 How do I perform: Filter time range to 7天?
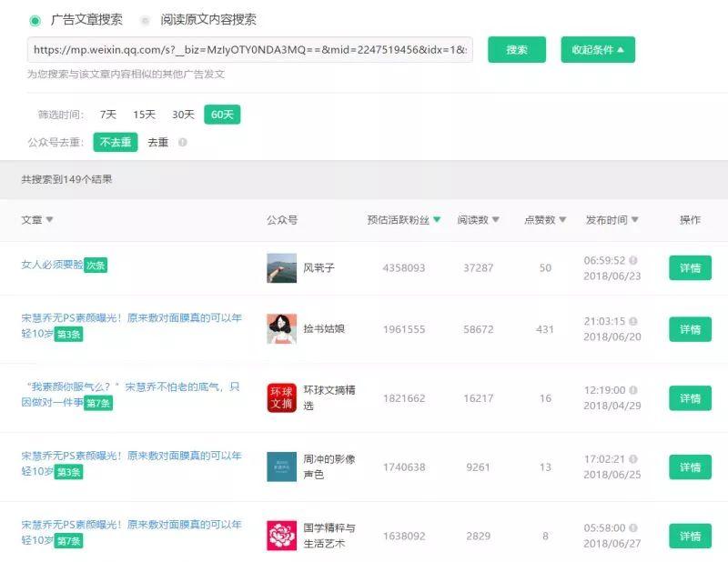(107, 115)
